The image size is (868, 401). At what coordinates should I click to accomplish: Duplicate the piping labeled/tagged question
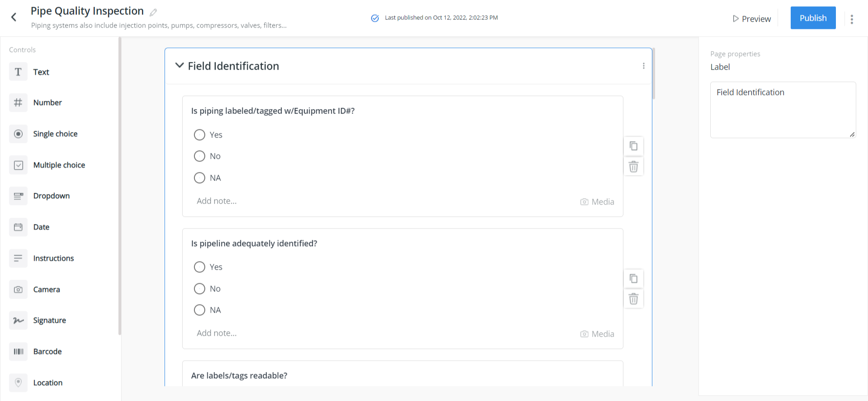[x=633, y=146]
